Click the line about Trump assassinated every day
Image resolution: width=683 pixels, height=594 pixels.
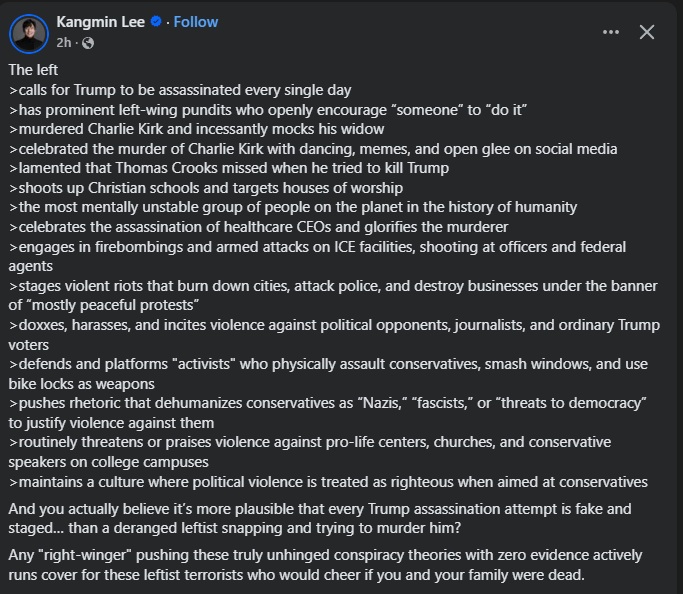pyautogui.click(x=180, y=90)
